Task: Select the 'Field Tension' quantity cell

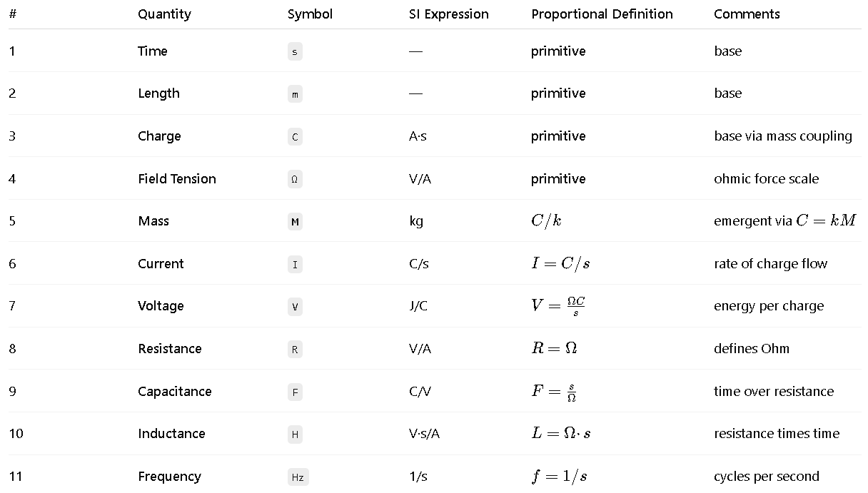Action: [177, 179]
